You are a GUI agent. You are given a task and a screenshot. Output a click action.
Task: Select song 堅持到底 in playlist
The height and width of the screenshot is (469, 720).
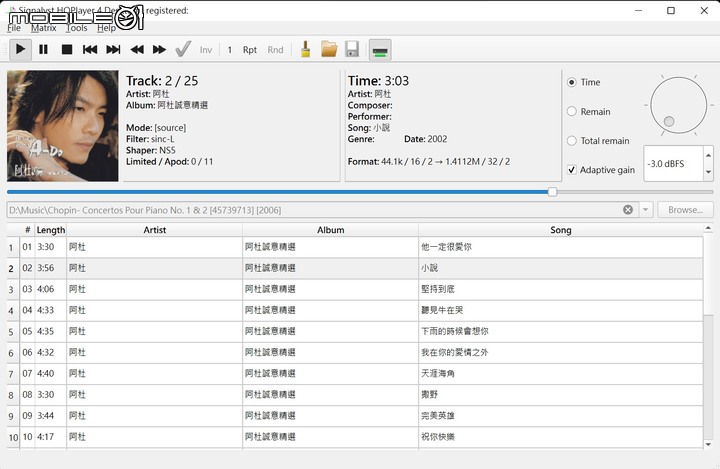(438, 289)
